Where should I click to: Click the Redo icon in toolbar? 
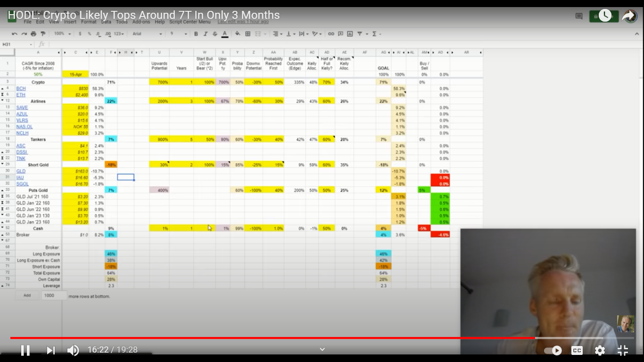(24, 34)
